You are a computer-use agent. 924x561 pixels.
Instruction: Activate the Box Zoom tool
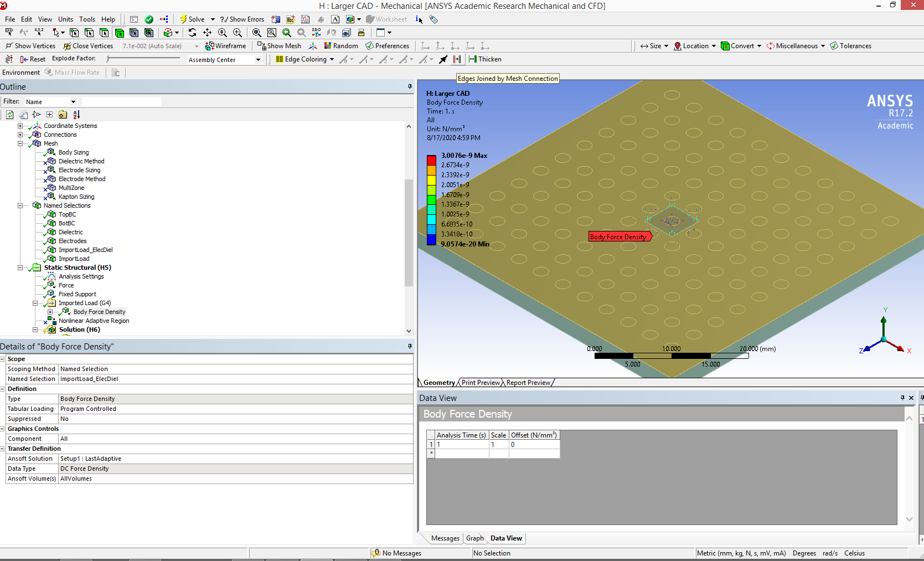[238, 33]
